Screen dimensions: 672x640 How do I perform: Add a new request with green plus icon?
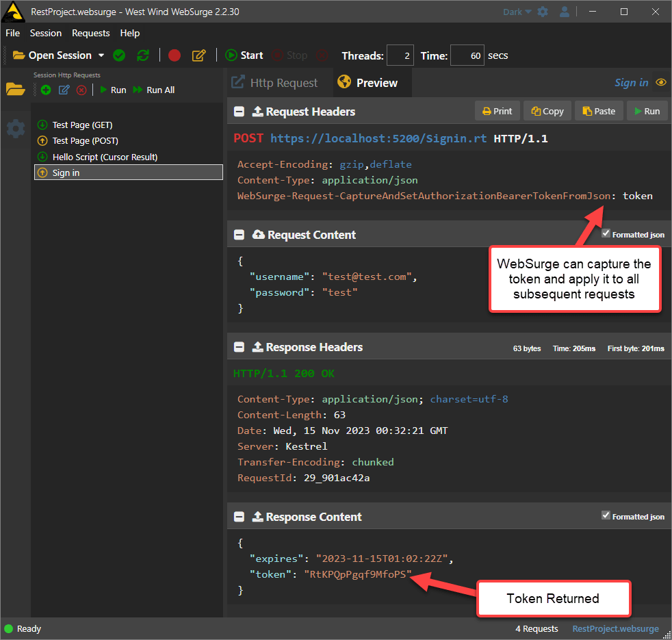[x=46, y=90]
